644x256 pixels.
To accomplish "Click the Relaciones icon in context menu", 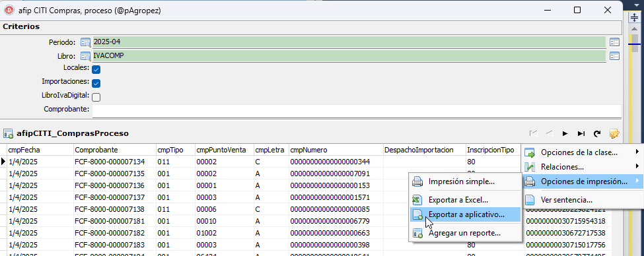I will click(x=530, y=167).
